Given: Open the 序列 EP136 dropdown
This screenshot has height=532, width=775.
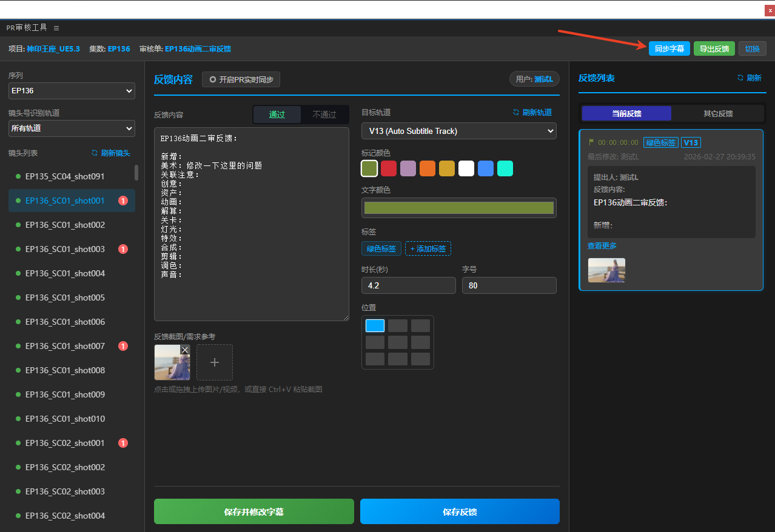Looking at the screenshot, I should [72, 91].
